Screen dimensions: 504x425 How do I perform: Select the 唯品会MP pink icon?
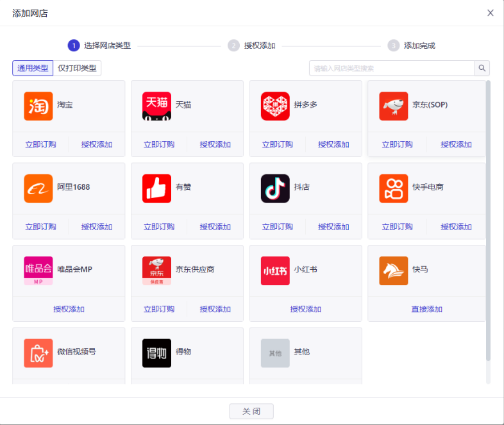point(38,271)
